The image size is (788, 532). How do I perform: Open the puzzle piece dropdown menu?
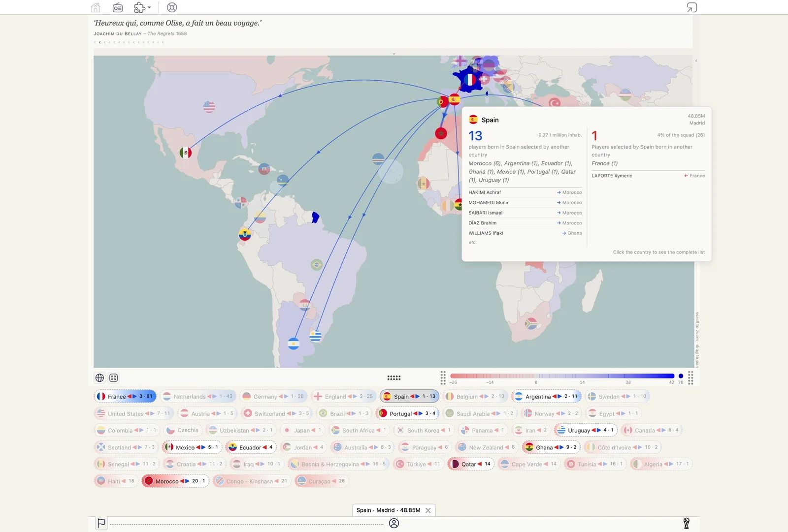tap(142, 7)
